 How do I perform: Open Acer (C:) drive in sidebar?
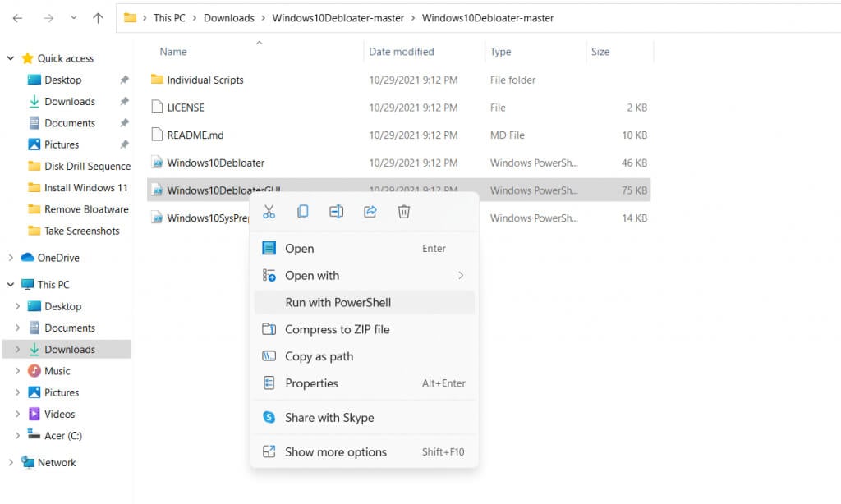62,436
